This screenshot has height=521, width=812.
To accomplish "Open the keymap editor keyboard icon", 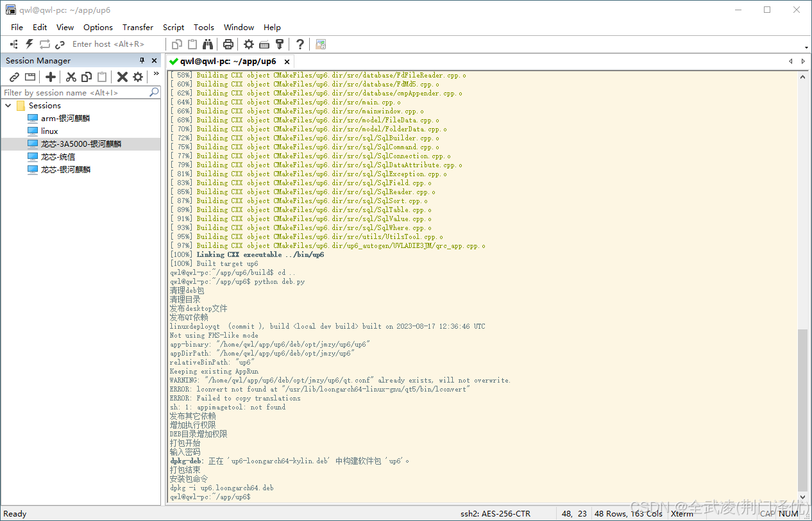I will (x=264, y=44).
